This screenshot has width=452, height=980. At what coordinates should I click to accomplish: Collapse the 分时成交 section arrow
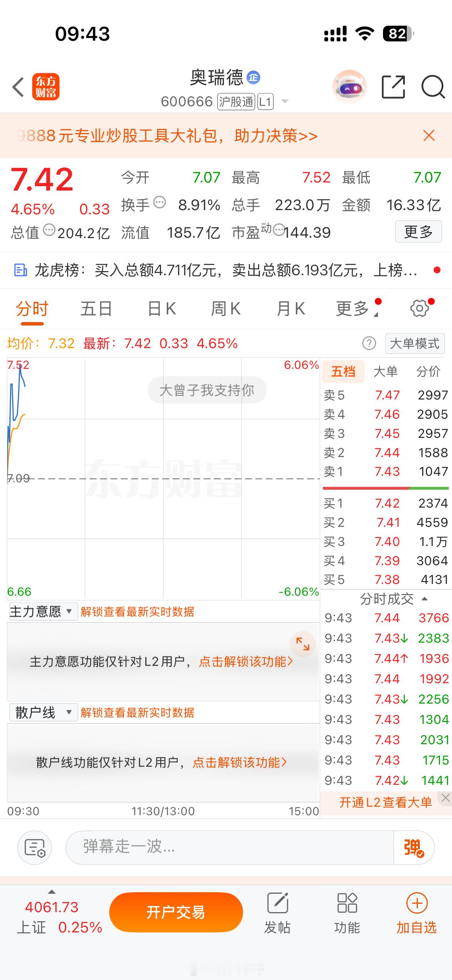click(424, 599)
